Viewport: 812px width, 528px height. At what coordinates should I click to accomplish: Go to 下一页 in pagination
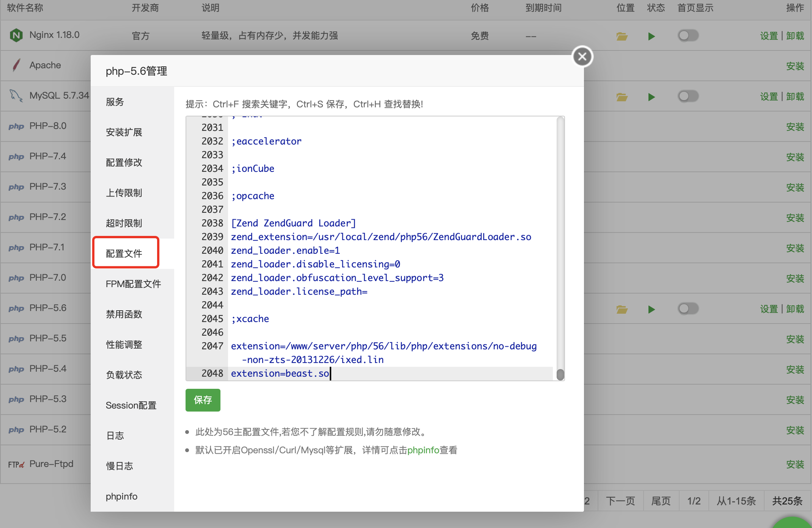(620, 501)
